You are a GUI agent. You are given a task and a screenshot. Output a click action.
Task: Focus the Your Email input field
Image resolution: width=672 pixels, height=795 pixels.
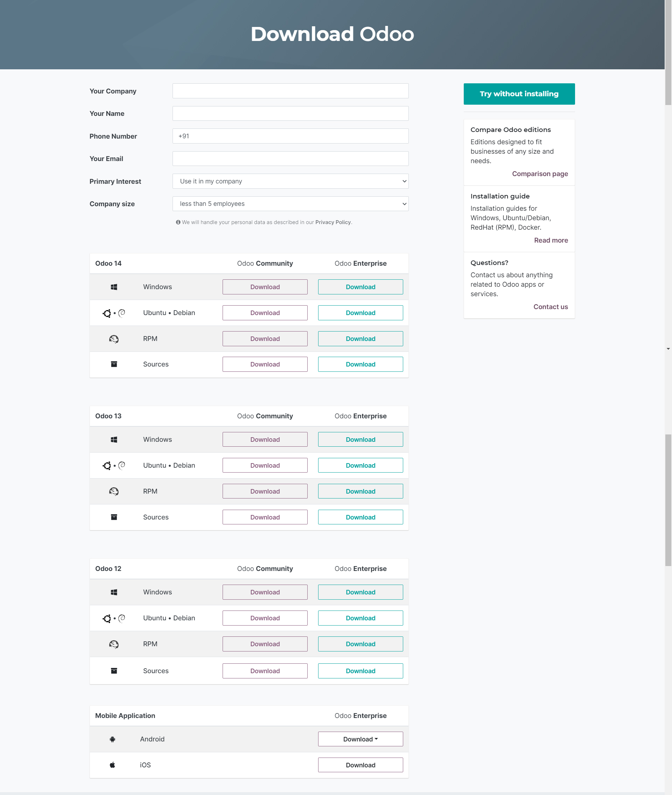coord(290,159)
